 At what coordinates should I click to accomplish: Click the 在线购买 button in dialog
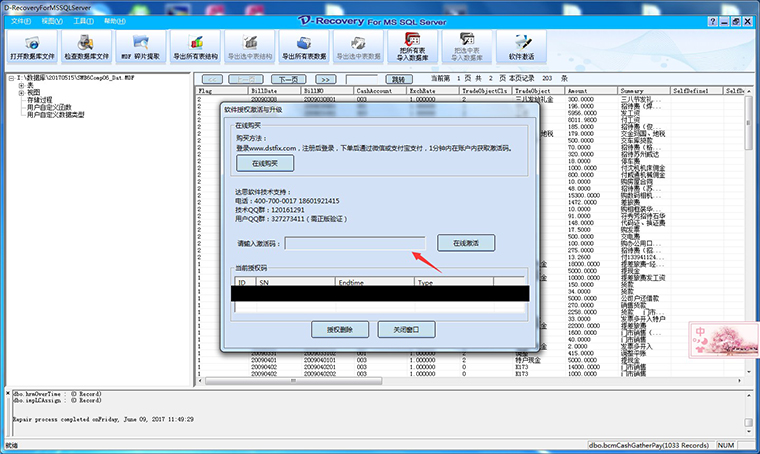coord(265,163)
